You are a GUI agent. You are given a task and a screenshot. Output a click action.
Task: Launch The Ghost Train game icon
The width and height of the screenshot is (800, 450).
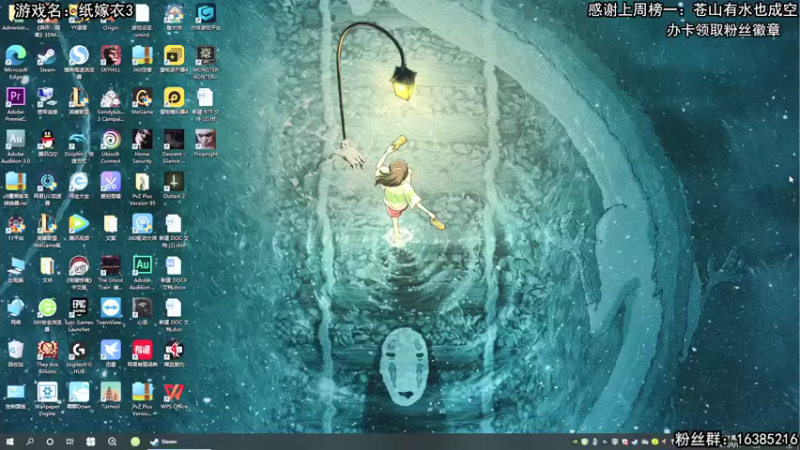pos(111,272)
